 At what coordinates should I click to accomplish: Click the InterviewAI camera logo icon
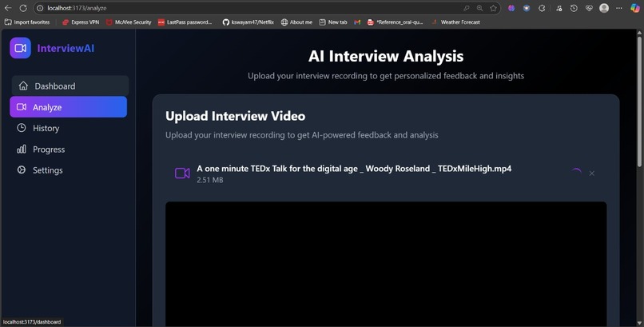[x=21, y=48]
